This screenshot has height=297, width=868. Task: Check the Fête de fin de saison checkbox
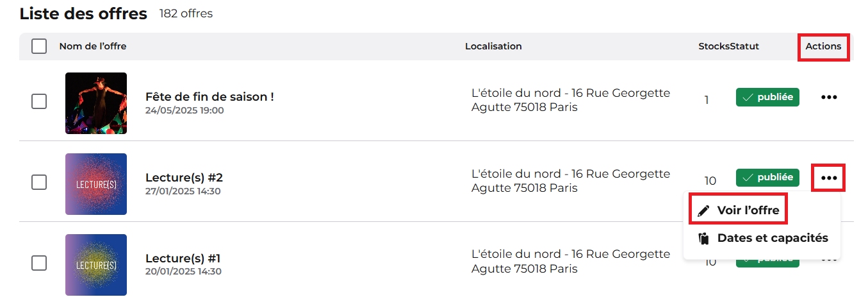pyautogui.click(x=39, y=101)
